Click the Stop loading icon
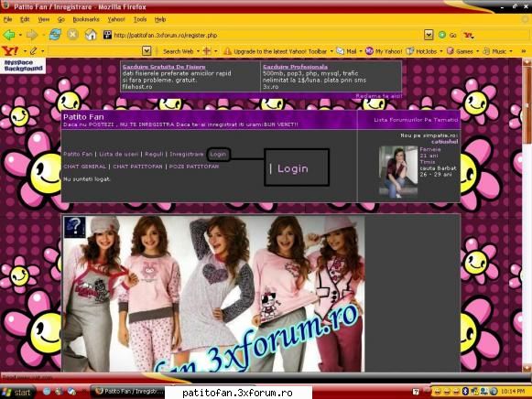 (x=72, y=35)
